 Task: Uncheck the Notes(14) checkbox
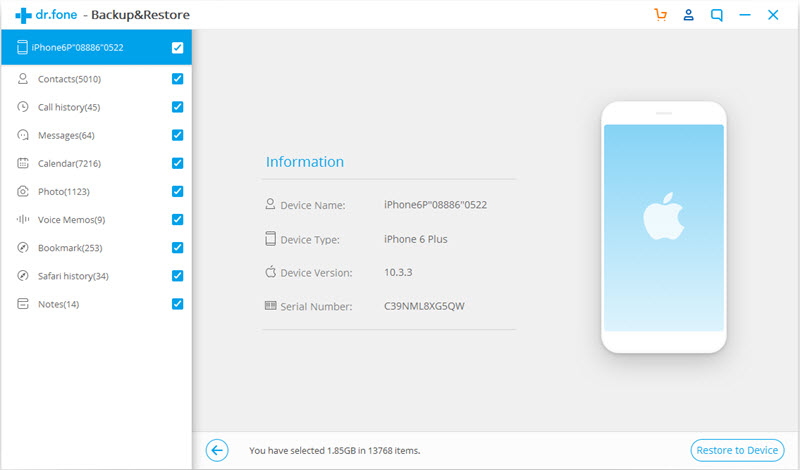pyautogui.click(x=177, y=304)
